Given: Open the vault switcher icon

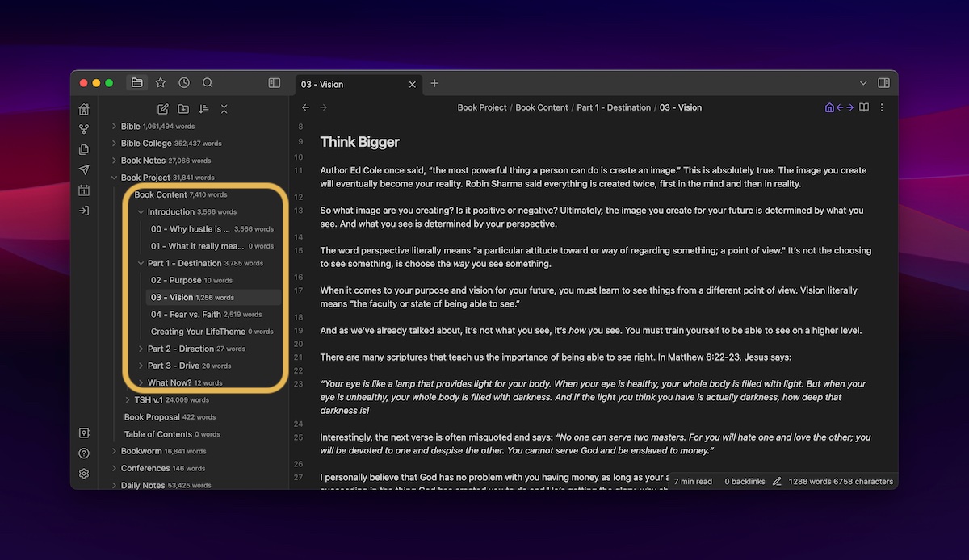Looking at the screenshot, I should (84, 433).
